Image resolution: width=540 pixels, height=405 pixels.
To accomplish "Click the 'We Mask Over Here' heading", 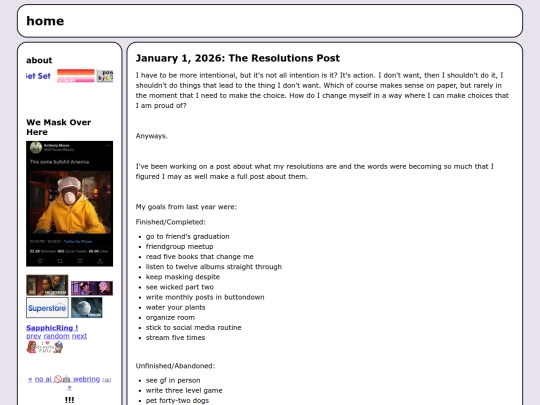I will 59,127.
